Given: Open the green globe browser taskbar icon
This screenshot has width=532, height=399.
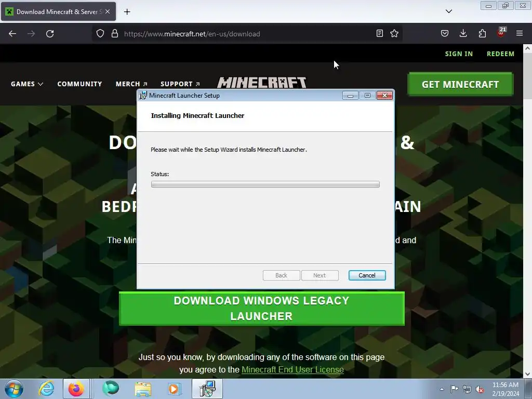Looking at the screenshot, I should point(111,389).
